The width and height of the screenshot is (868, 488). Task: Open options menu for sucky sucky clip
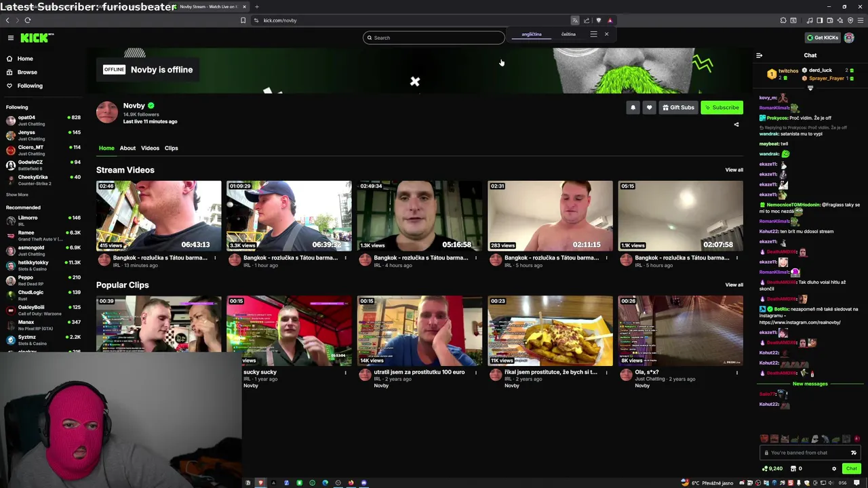coord(345,372)
